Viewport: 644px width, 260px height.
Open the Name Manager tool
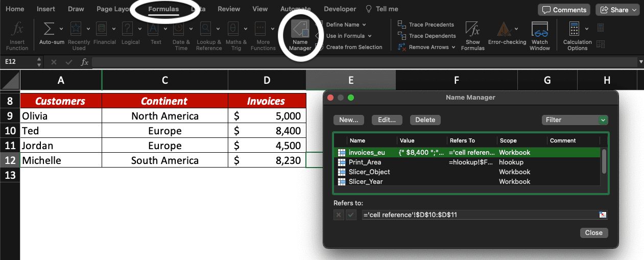[300, 36]
